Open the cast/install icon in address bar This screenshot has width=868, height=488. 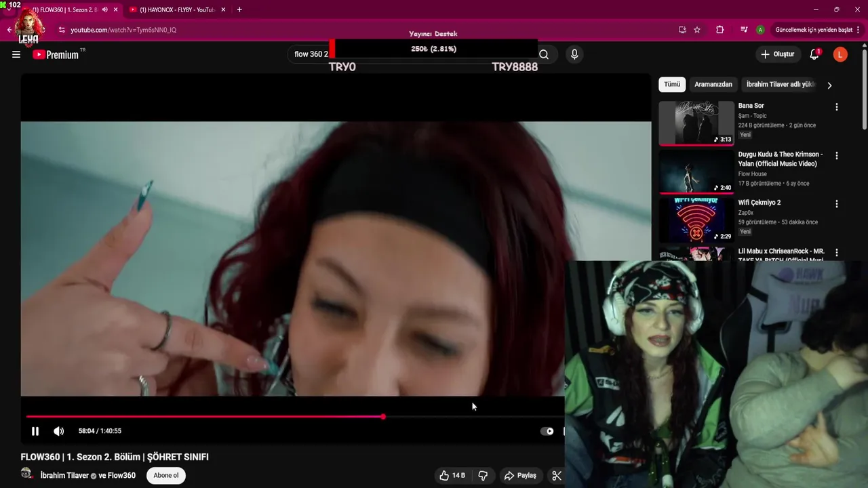click(x=682, y=30)
